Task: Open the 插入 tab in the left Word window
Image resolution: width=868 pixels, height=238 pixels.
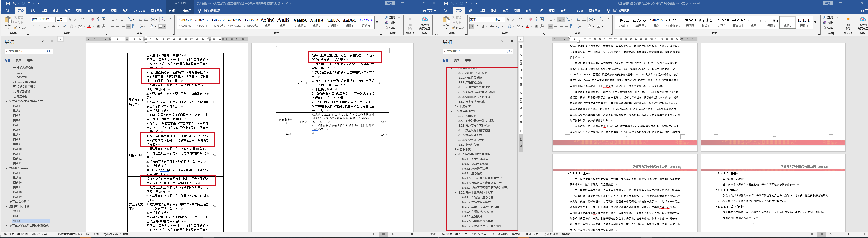Action: [32, 11]
